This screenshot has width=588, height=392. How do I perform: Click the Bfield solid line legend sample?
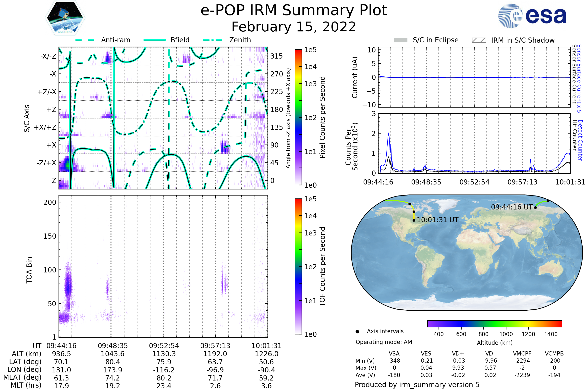tap(155, 40)
